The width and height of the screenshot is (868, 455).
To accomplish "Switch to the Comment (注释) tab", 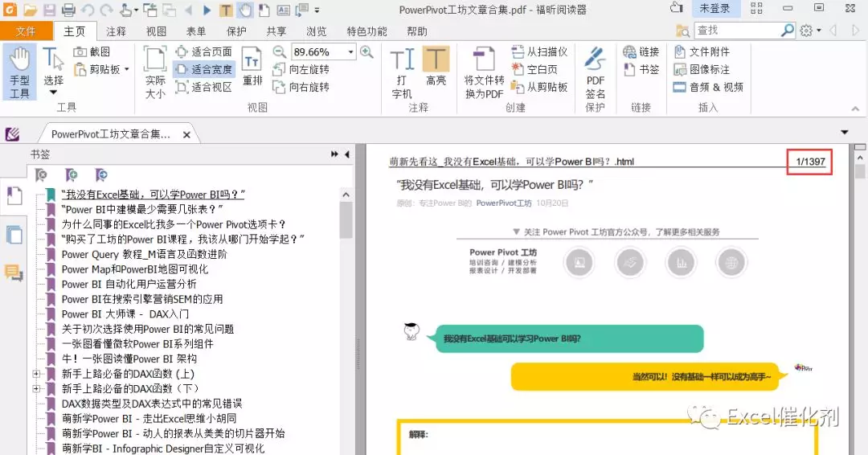I will click(x=116, y=31).
